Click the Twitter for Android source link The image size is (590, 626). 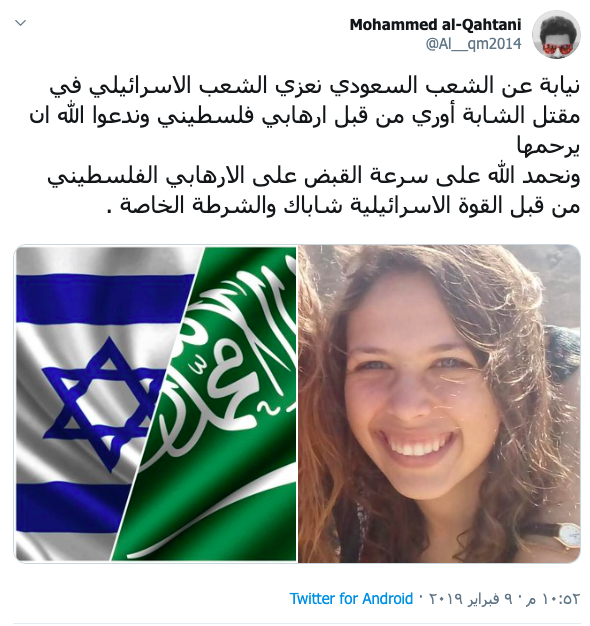click(x=351, y=598)
